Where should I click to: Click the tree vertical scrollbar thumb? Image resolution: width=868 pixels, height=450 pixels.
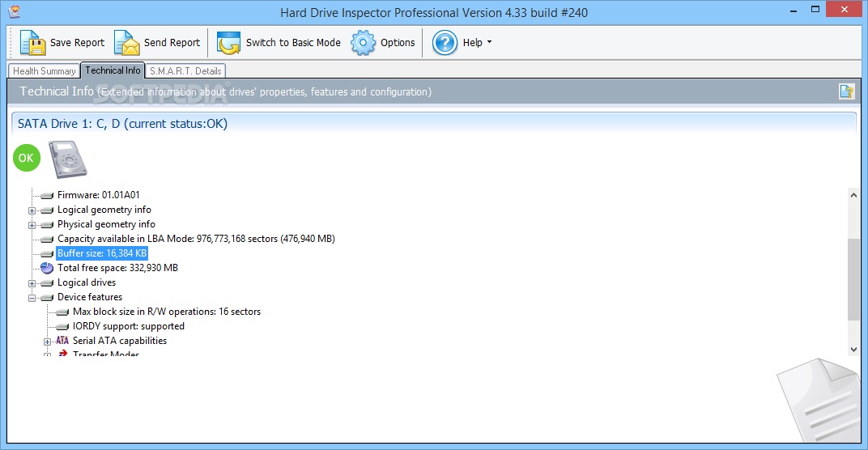[x=853, y=279]
